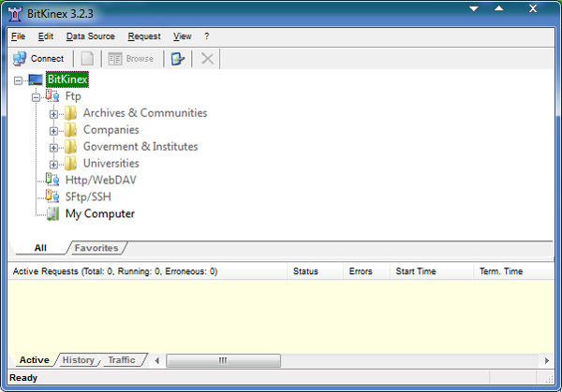Expand the Archives & Communities folder
562x392 pixels.
(53, 114)
